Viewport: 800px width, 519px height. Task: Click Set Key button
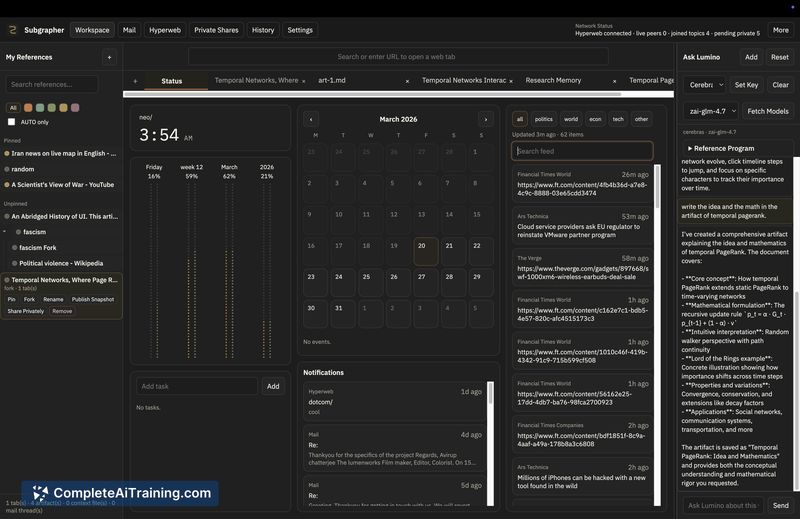(x=746, y=85)
